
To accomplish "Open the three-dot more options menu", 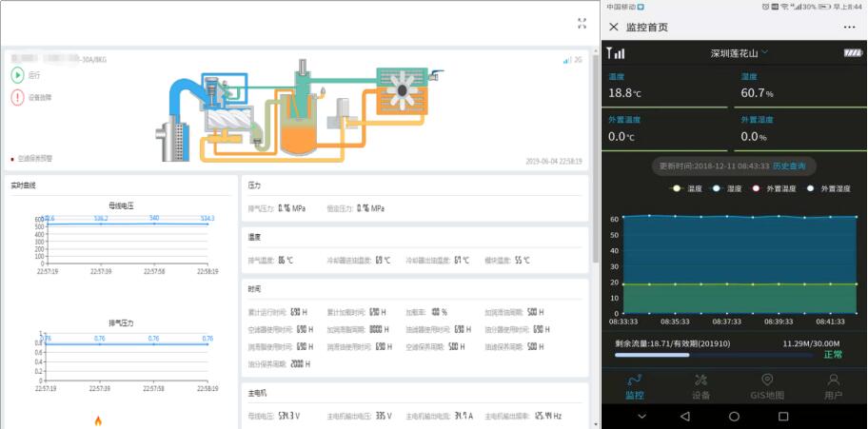I will coord(849,27).
